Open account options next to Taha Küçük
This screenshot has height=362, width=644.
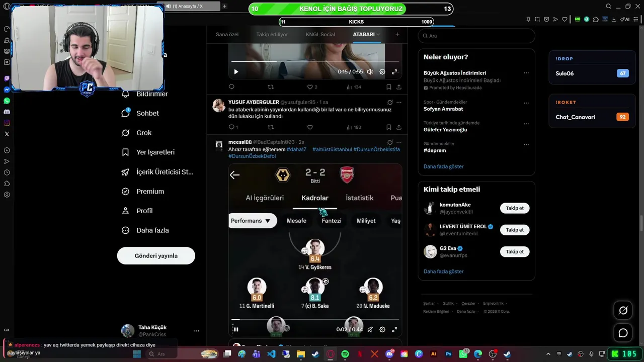tap(197, 331)
